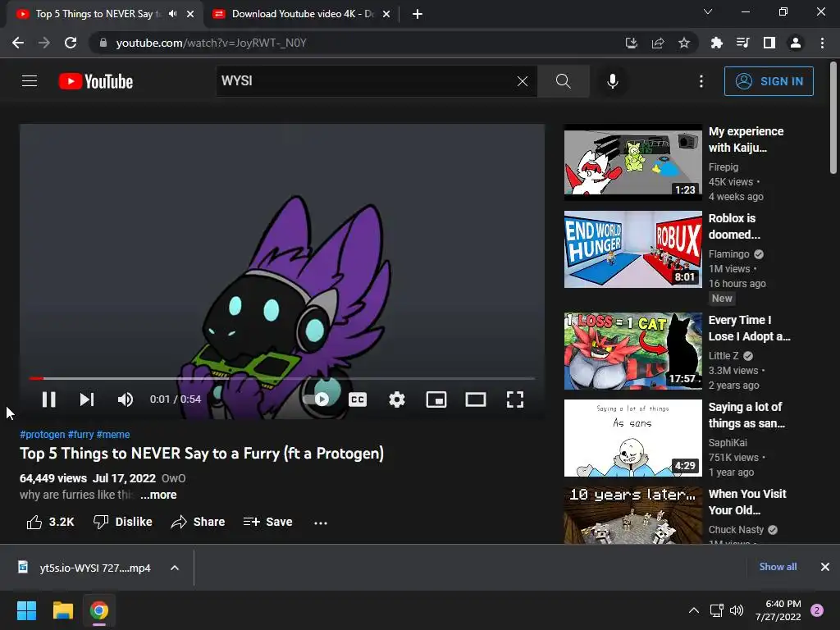The height and width of the screenshot is (630, 840).
Task: Open Chrome profile avatar
Action: point(796,43)
